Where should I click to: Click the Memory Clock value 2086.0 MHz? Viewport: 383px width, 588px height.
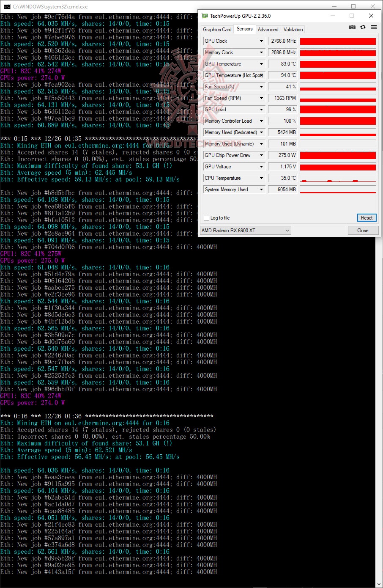pos(283,52)
